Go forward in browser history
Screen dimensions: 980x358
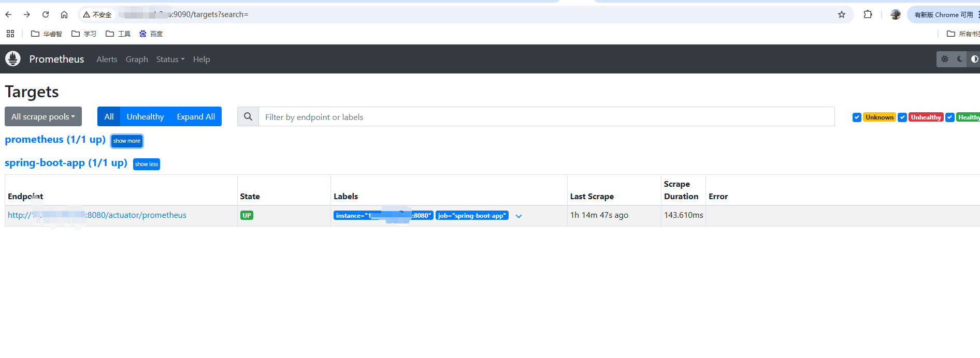click(x=27, y=14)
